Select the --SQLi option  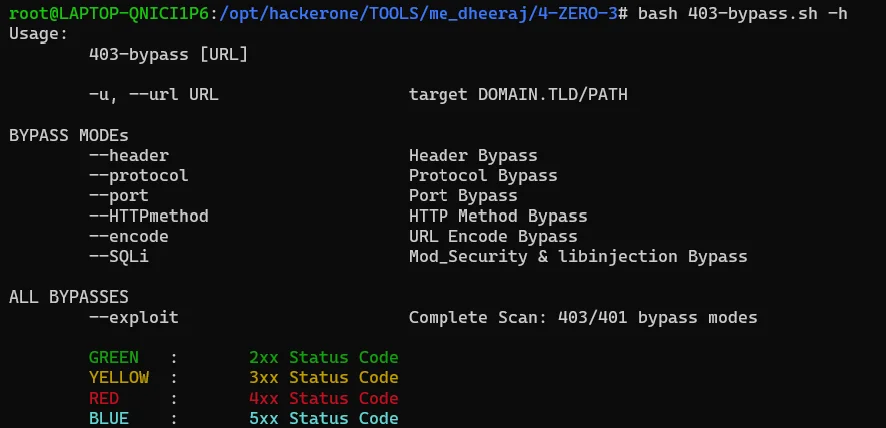coord(119,257)
